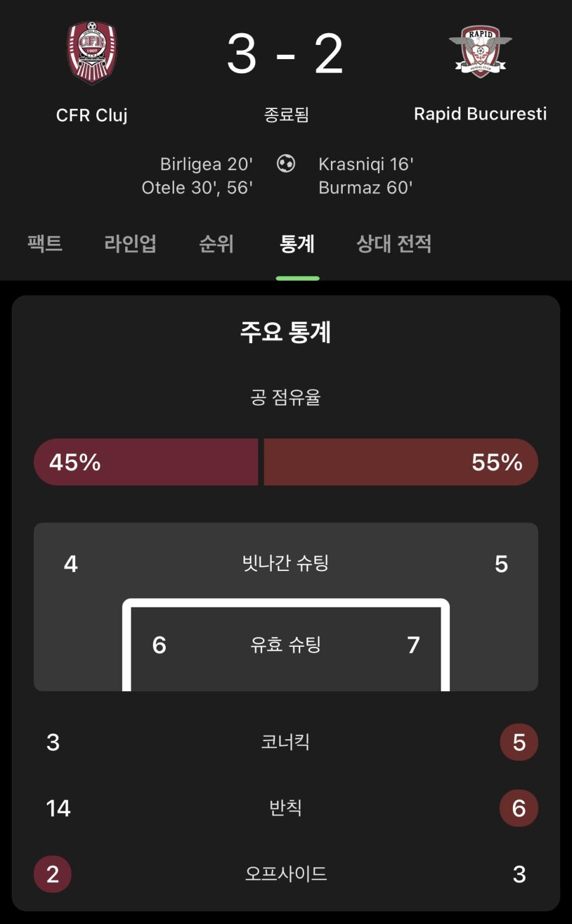Tap the highlighted 6 fouls badge
Image resolution: width=572 pixels, height=924 pixels.
click(519, 808)
